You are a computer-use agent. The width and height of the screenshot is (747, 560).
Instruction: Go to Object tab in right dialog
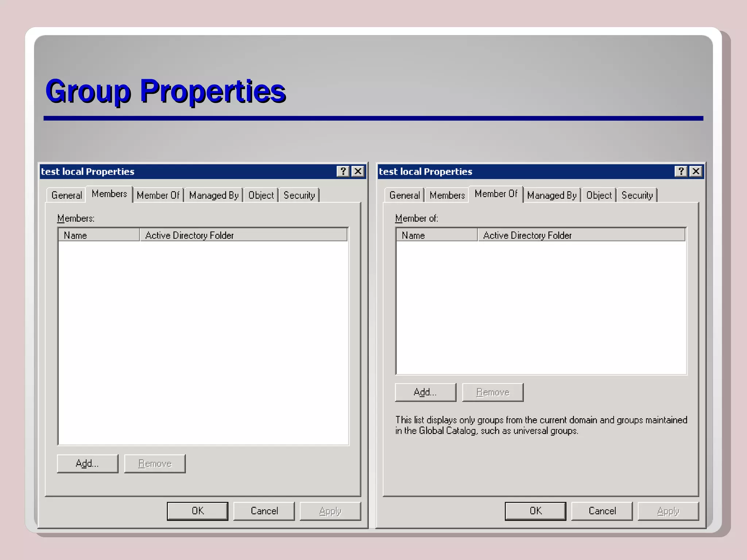point(599,195)
